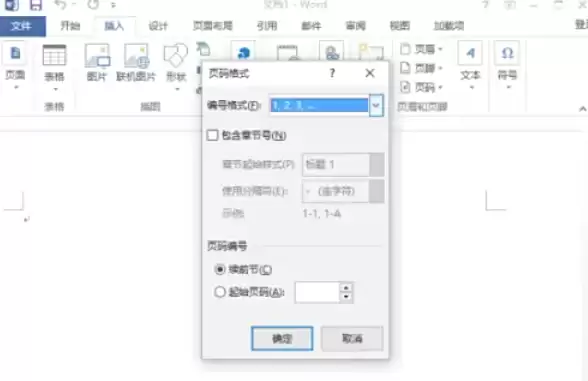Click the highlighted 1, 2, 3 format field

(320, 105)
